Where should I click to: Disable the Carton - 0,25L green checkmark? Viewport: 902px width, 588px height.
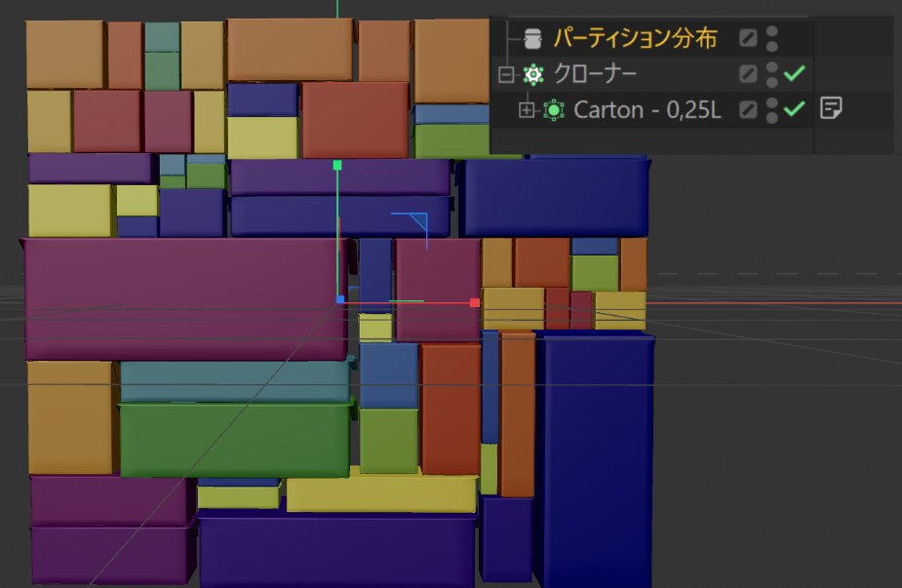coord(795,108)
